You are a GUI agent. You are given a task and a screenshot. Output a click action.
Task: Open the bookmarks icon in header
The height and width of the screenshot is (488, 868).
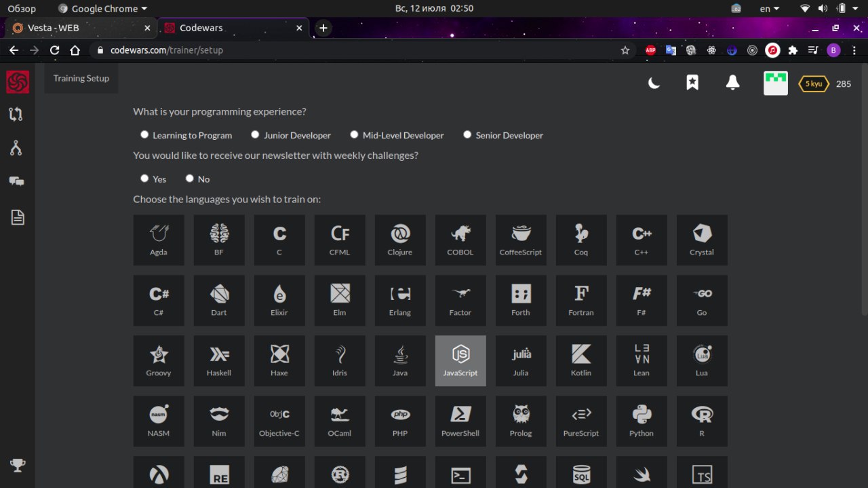pyautogui.click(x=692, y=83)
